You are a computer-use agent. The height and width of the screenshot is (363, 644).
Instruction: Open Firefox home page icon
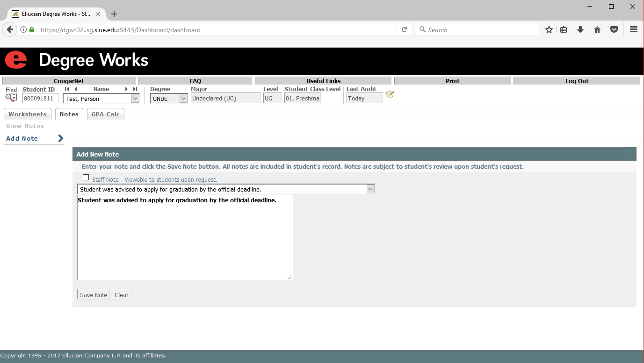pyautogui.click(x=597, y=29)
